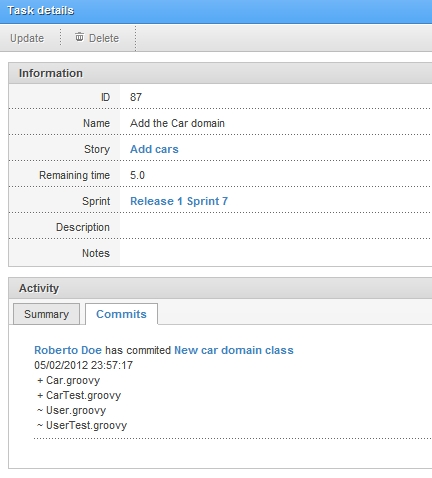432x478 pixels.
Task: Click the trash icon beside Delete
Action: point(79,37)
